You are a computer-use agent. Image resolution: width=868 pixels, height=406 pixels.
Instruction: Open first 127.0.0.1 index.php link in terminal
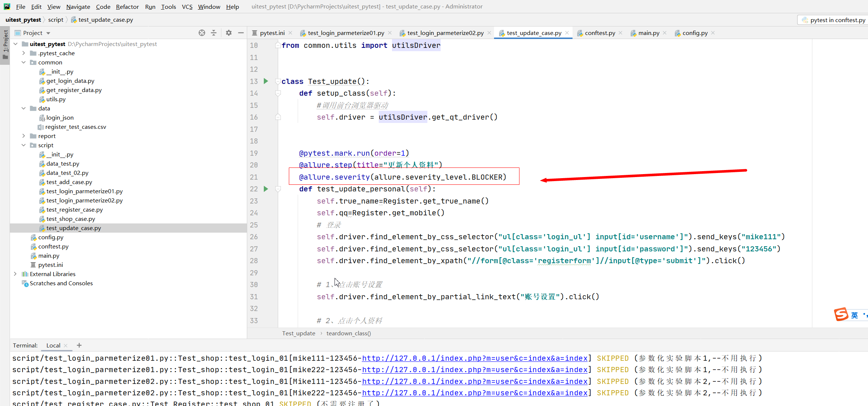[x=475, y=358]
